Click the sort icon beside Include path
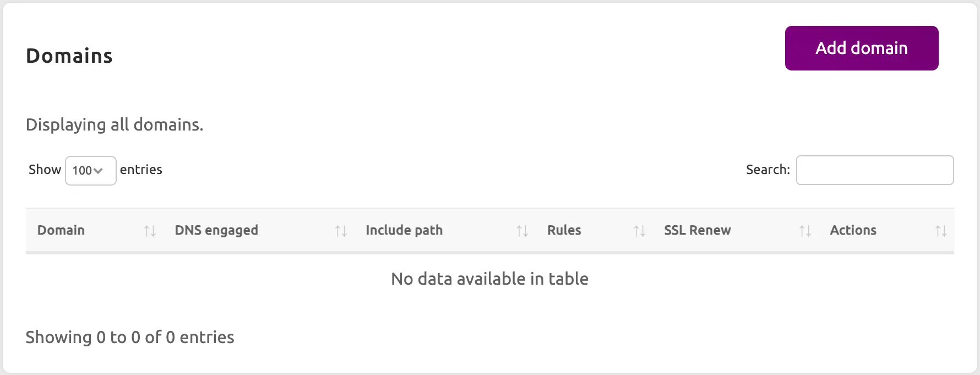 click(522, 231)
